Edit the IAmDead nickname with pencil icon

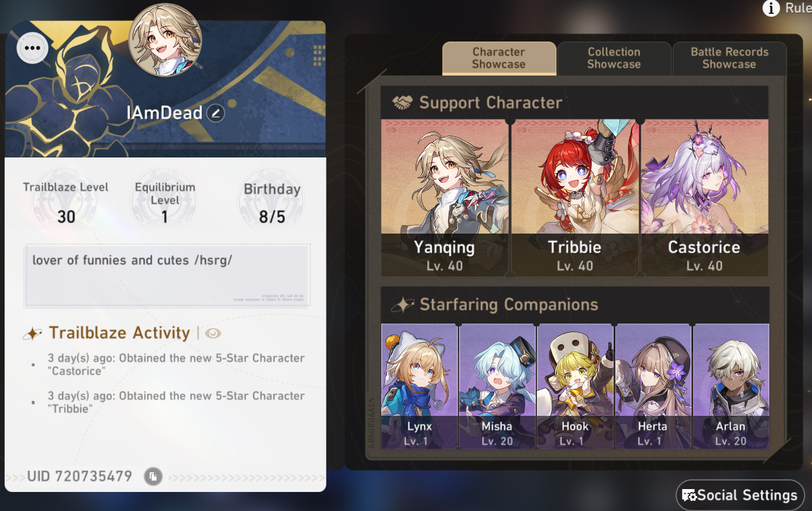pos(216,113)
